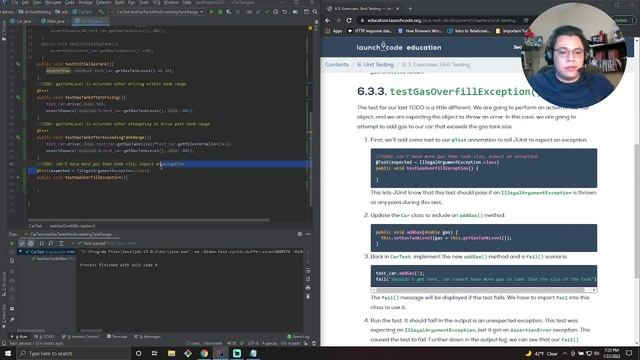Toggle soft-wrap in console output
This screenshot has width=640, height=360.
click(x=308, y=271)
